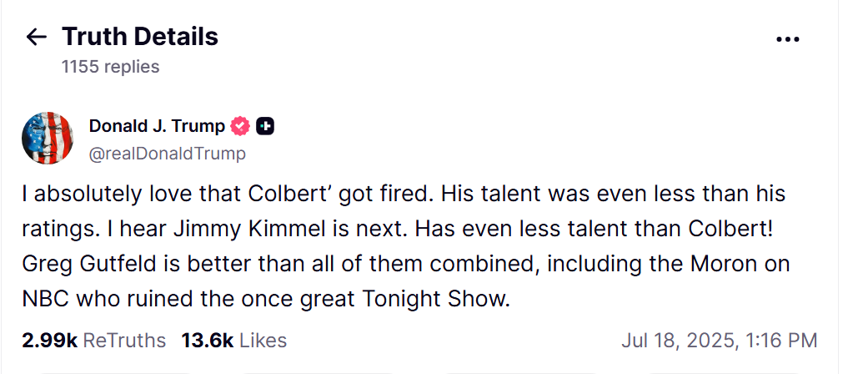868x374 pixels.
Task: Open the Donald J. Trump display name
Action: (x=157, y=126)
